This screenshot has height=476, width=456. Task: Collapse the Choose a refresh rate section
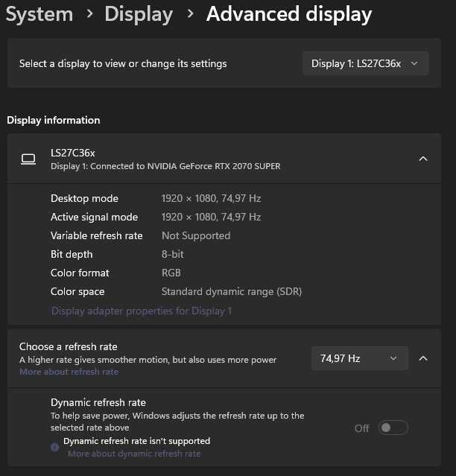tap(423, 358)
